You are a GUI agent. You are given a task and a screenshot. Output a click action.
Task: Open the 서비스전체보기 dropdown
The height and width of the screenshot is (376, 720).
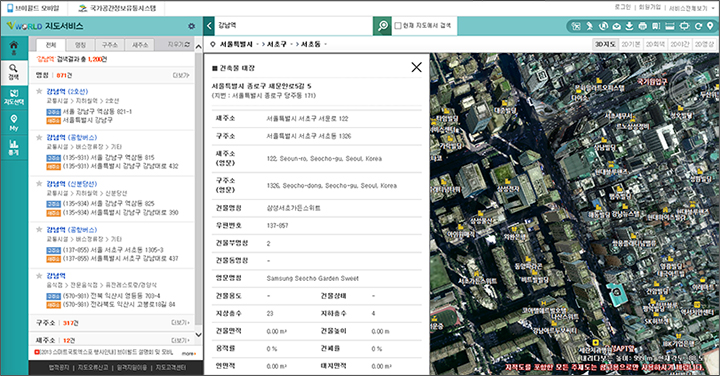coord(691,8)
